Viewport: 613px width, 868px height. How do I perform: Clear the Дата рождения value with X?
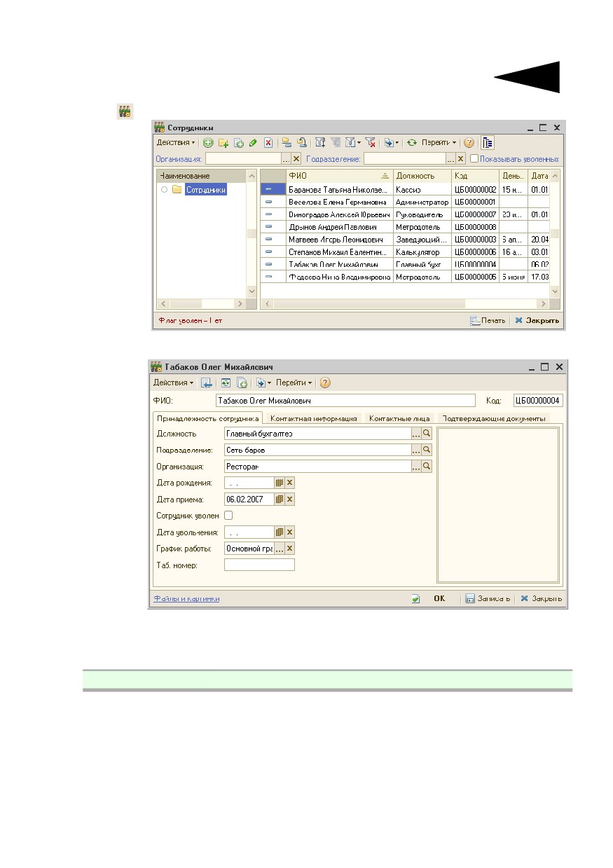point(289,483)
